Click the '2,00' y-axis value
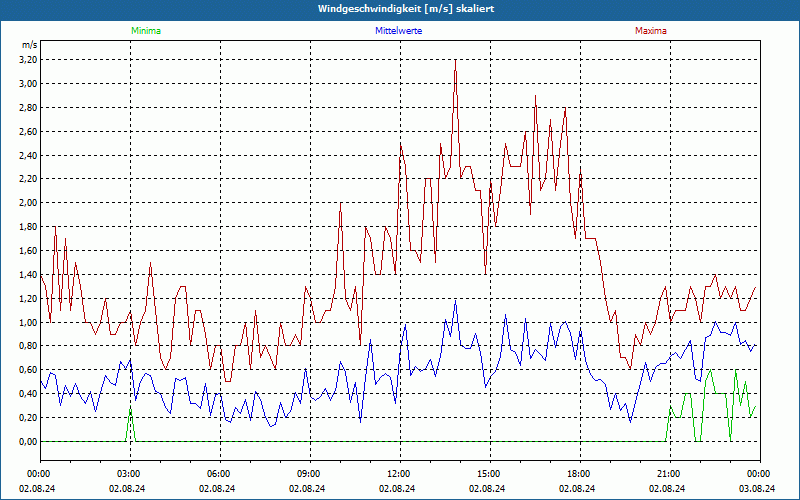 29,203
